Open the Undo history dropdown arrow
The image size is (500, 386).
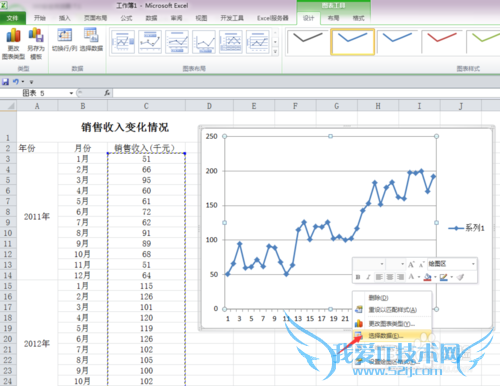tap(23, 82)
